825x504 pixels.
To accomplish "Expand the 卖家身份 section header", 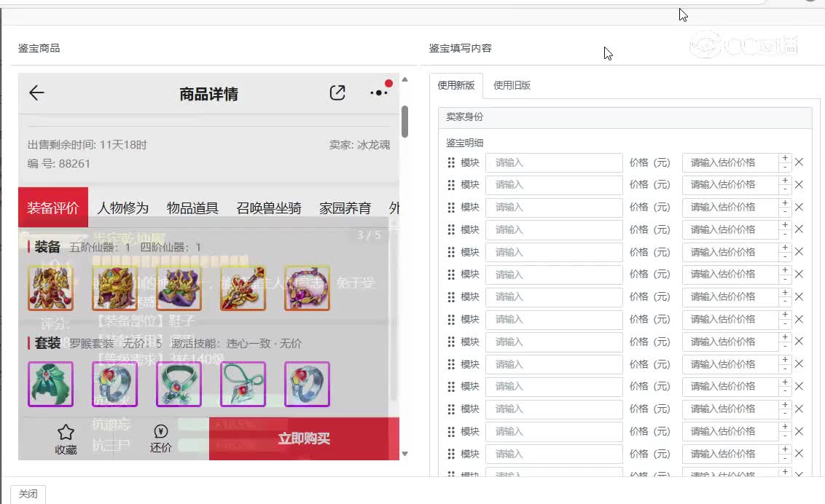I will tap(625, 117).
